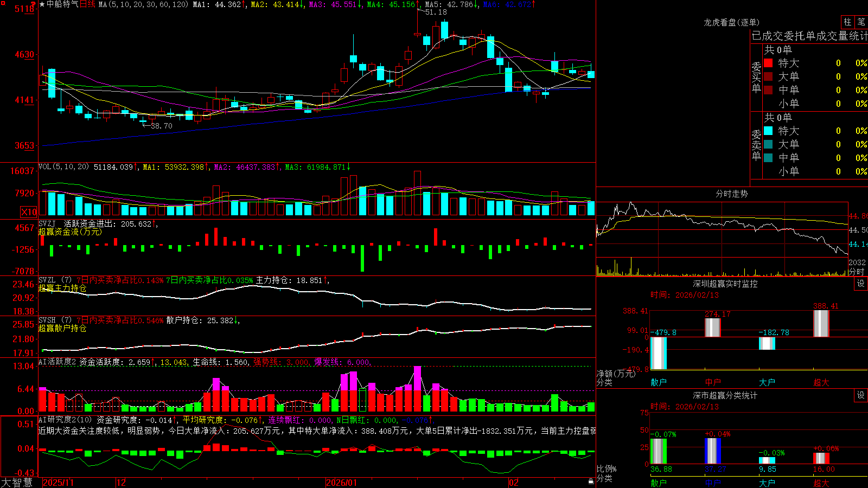Click the -479.8 散户 bar in 实时监控
This screenshot has height=488, width=868.
coord(659,353)
